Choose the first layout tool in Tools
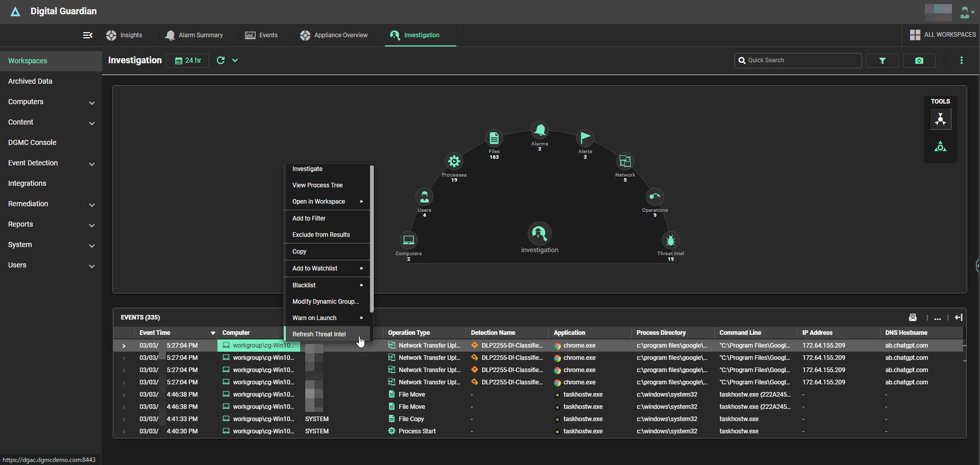This screenshot has height=465, width=980. point(940,119)
